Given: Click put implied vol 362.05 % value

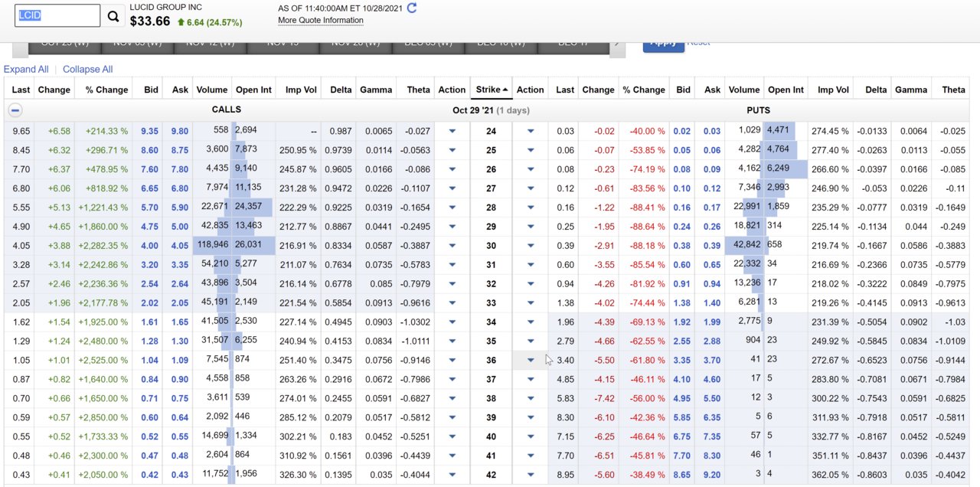Looking at the screenshot, I should 831,475.
